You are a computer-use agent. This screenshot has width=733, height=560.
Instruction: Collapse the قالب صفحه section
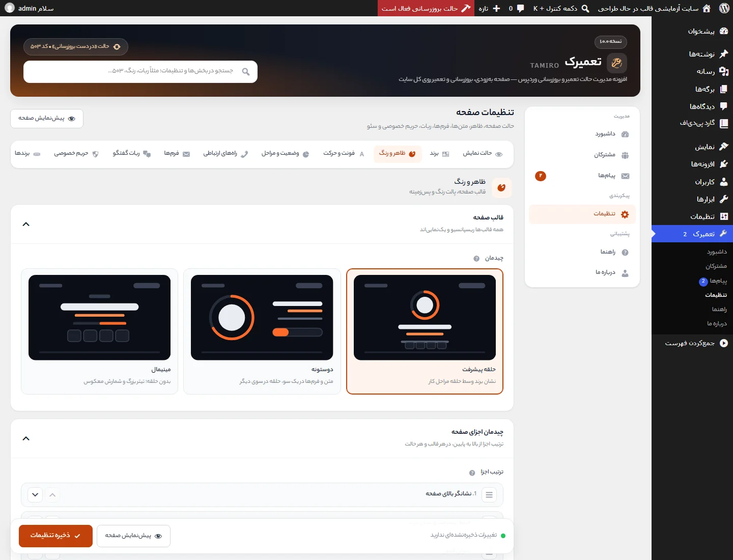26,224
